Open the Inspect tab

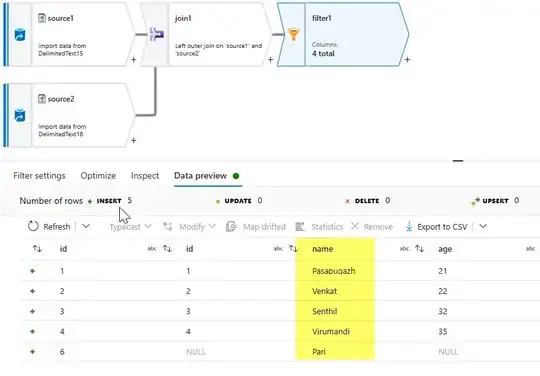(x=145, y=176)
